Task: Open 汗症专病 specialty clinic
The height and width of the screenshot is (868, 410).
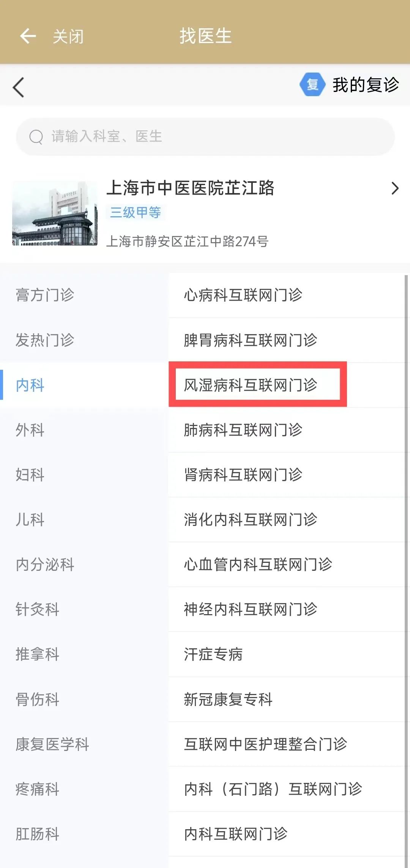Action: coord(213,654)
